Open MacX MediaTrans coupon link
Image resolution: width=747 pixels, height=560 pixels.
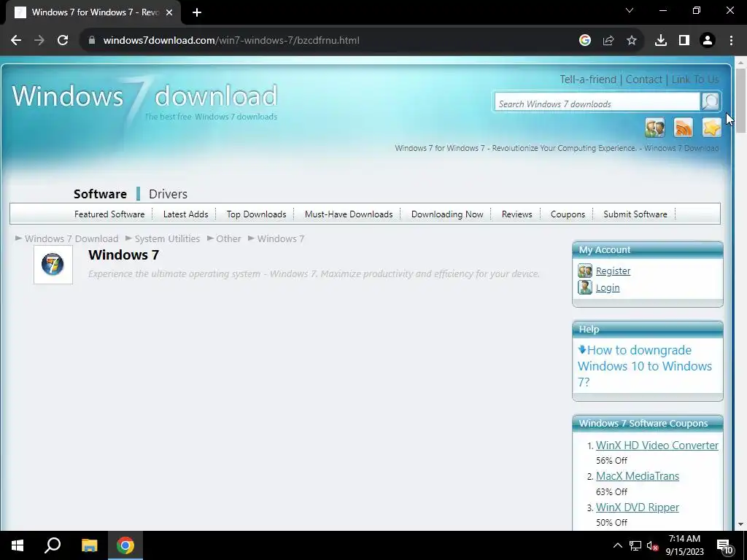point(638,476)
